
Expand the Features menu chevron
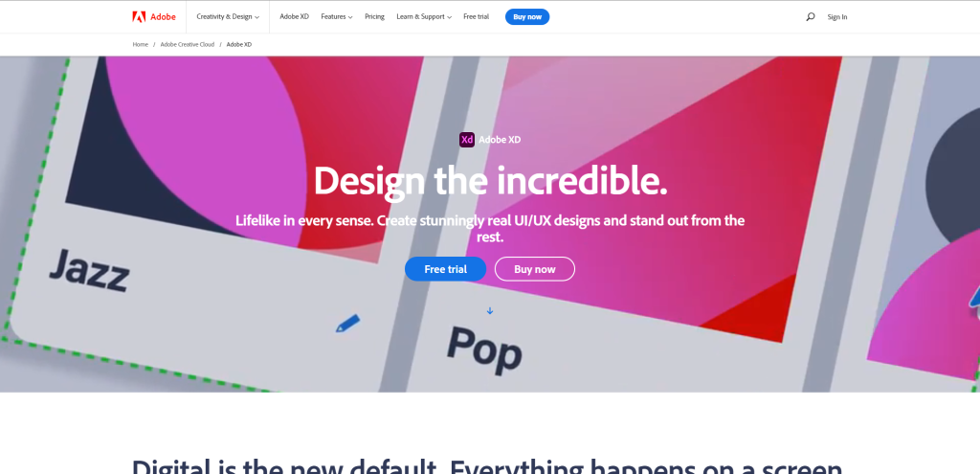[x=350, y=17]
